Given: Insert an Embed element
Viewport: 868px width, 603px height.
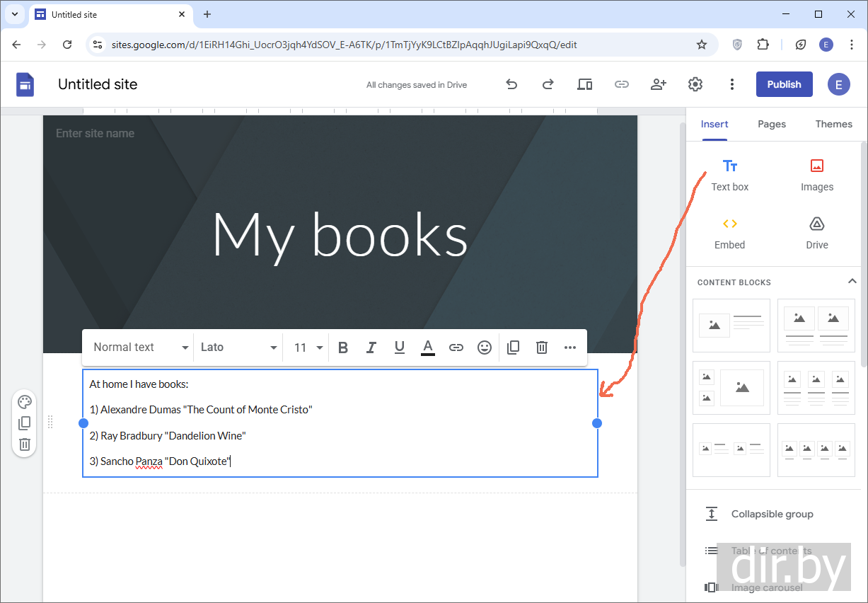Looking at the screenshot, I should (729, 233).
